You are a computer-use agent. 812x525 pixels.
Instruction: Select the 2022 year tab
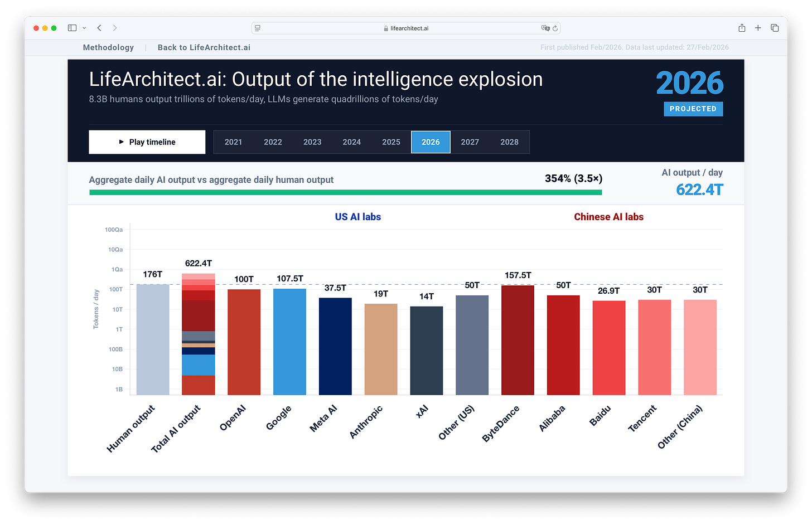273,142
